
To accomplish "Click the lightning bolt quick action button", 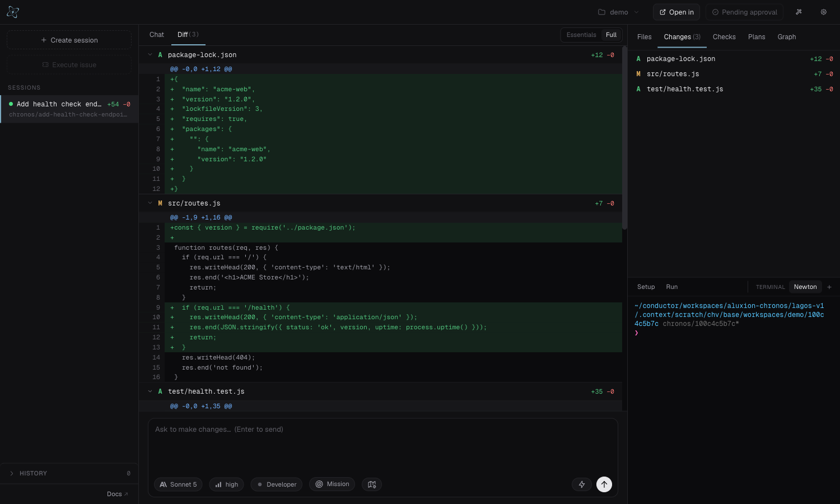I will [x=582, y=484].
